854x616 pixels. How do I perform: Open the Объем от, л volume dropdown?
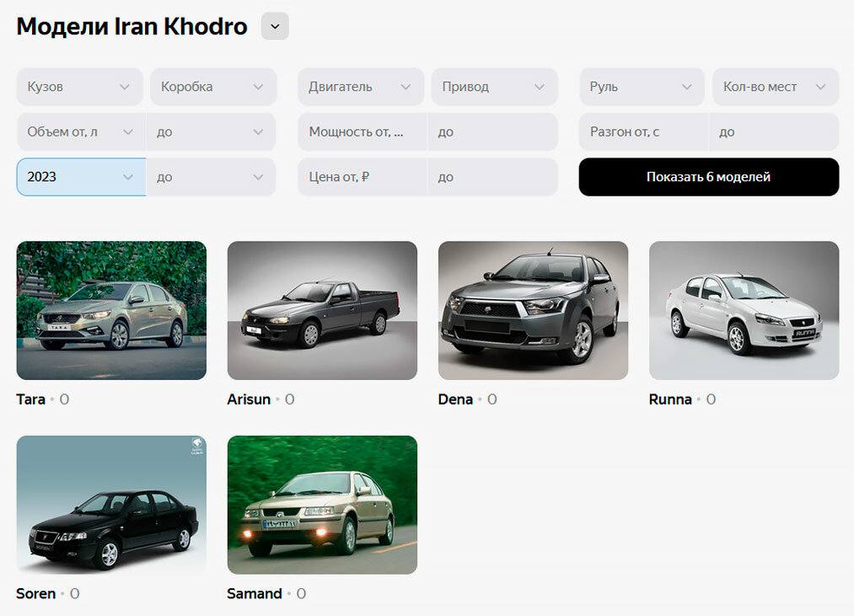point(81,131)
